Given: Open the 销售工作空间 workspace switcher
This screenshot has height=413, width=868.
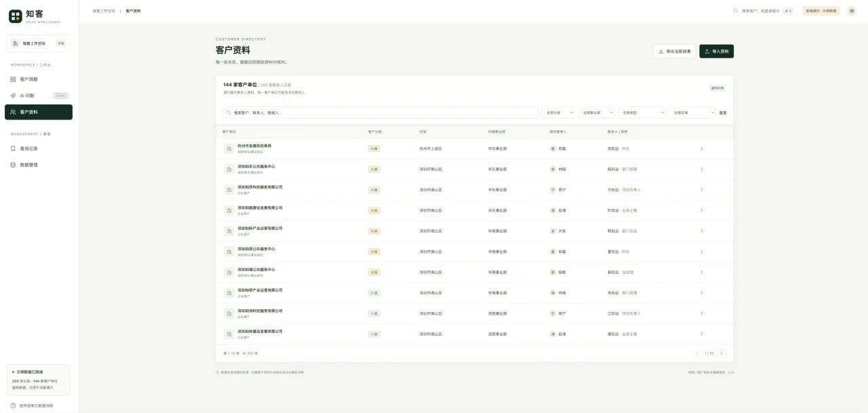Looking at the screenshot, I should point(39,43).
